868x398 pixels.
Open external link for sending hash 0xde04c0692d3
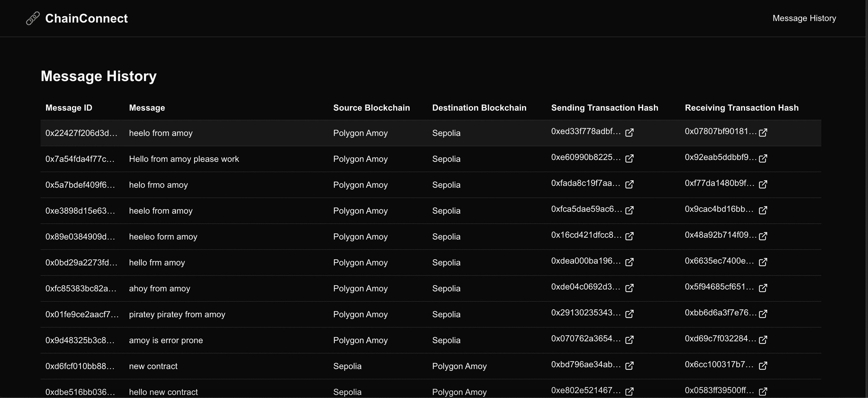point(629,288)
